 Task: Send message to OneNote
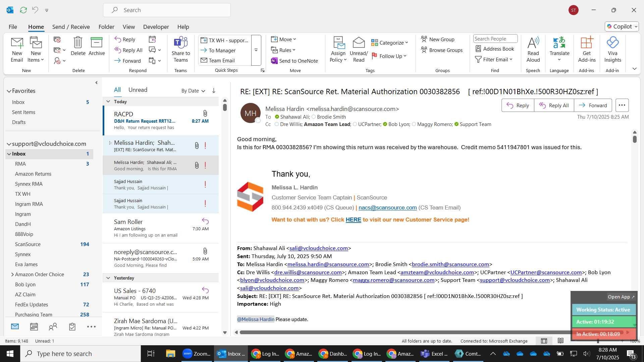point(294,61)
